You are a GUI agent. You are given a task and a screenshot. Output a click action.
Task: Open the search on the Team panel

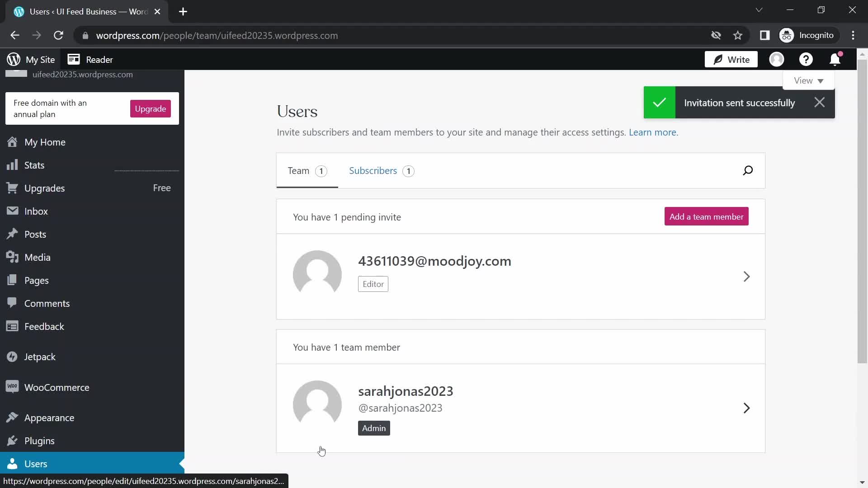click(x=748, y=170)
